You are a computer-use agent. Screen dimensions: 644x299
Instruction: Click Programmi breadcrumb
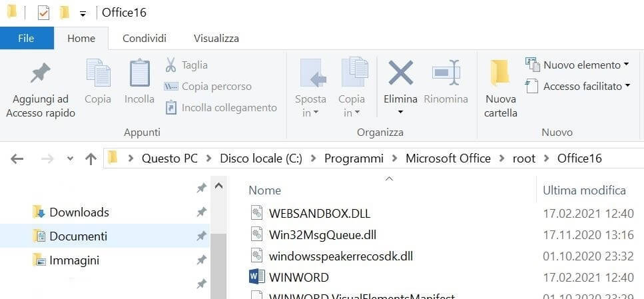[354, 158]
